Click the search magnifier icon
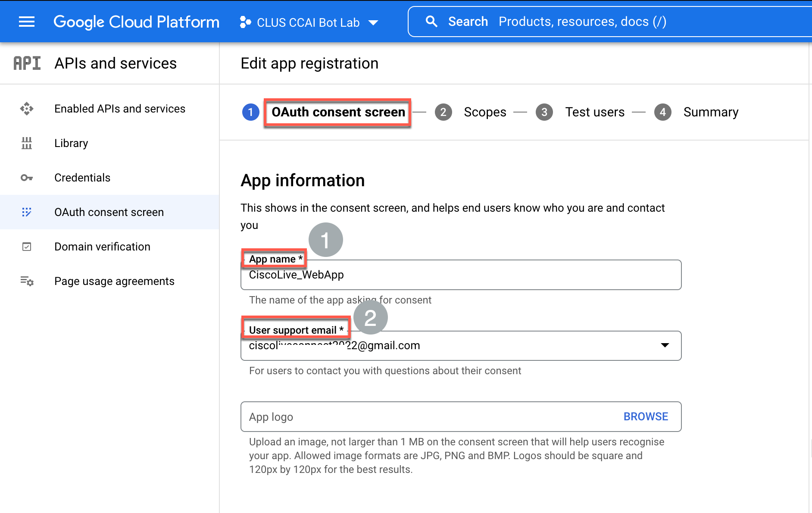 431,22
